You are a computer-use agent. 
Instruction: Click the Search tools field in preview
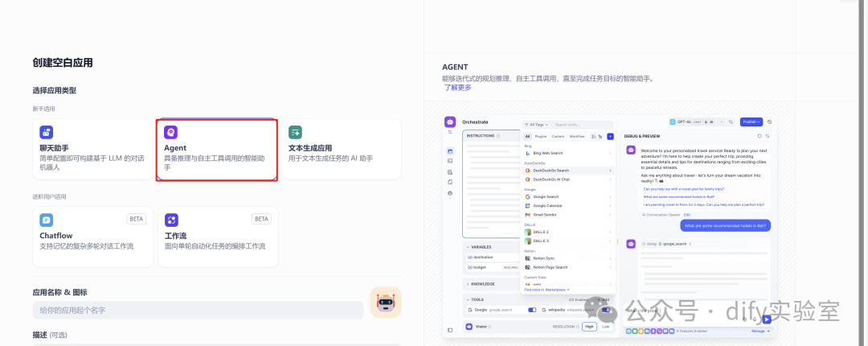[583, 125]
